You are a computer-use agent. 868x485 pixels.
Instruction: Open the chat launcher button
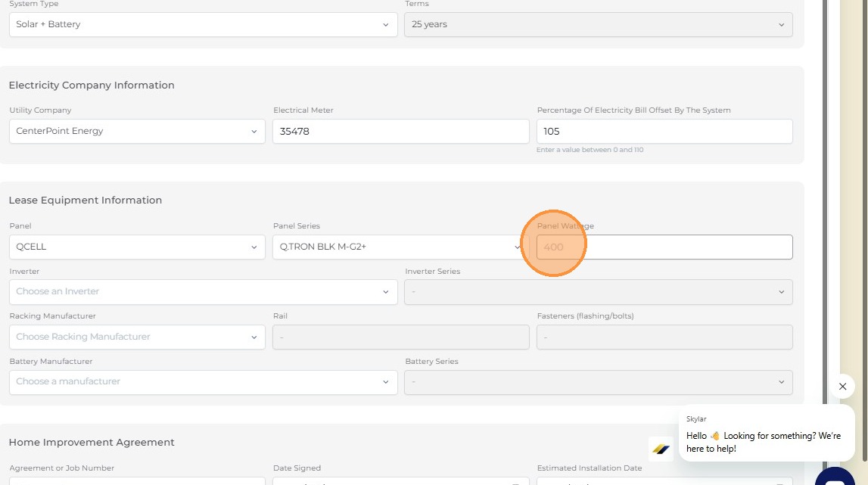coord(835,477)
